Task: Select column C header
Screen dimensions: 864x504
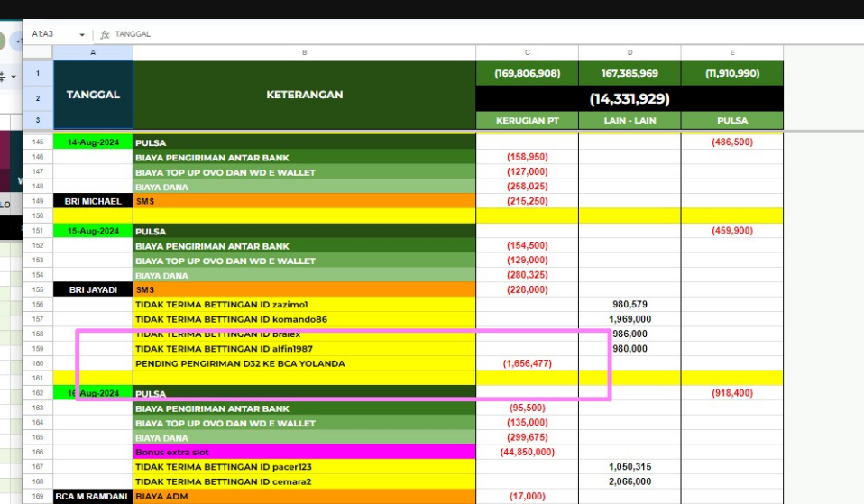Action: [528, 52]
